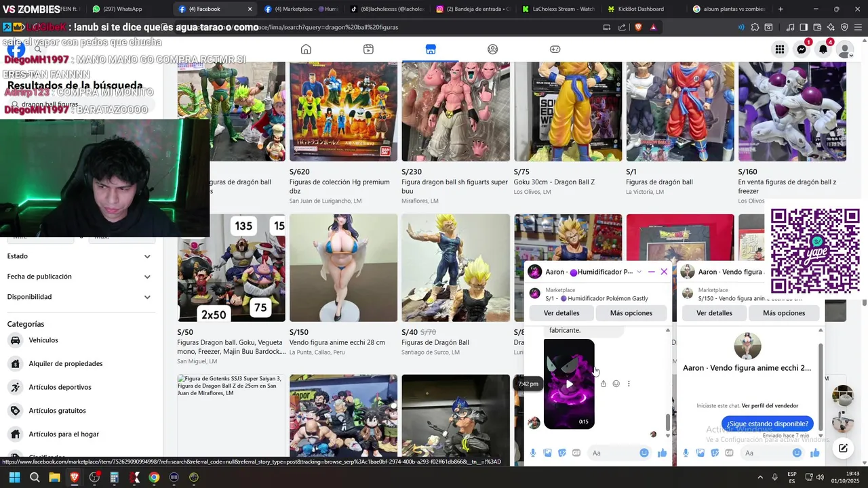Viewport: 868px width, 488px height.
Task: Forward the Gastly video message
Action: click(604, 384)
